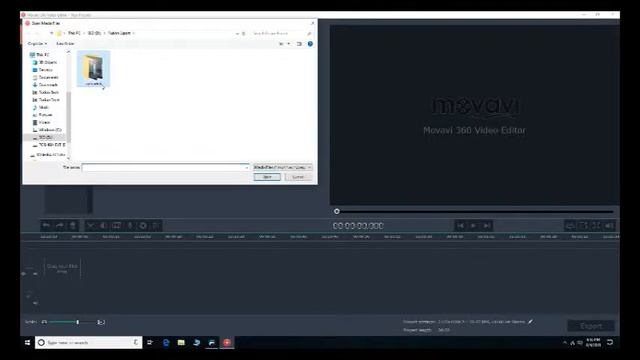Play the preview video
640x360 pixels.
(473, 226)
